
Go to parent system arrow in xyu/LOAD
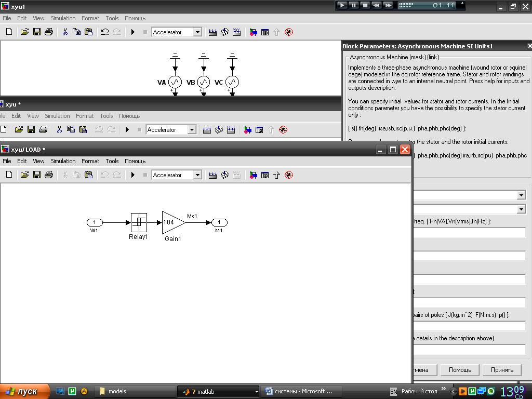pyautogui.click(x=276, y=175)
